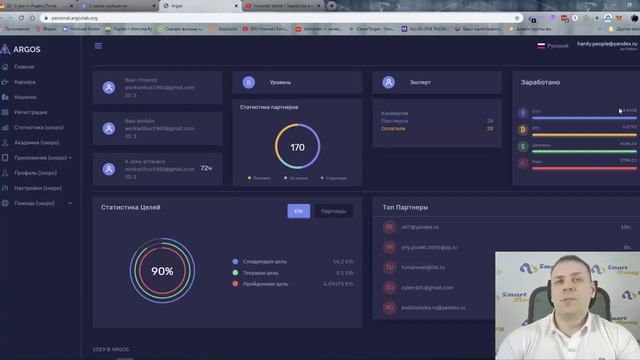
Task: Select the Партнеры button in Статистика Целей
Action: click(333, 211)
